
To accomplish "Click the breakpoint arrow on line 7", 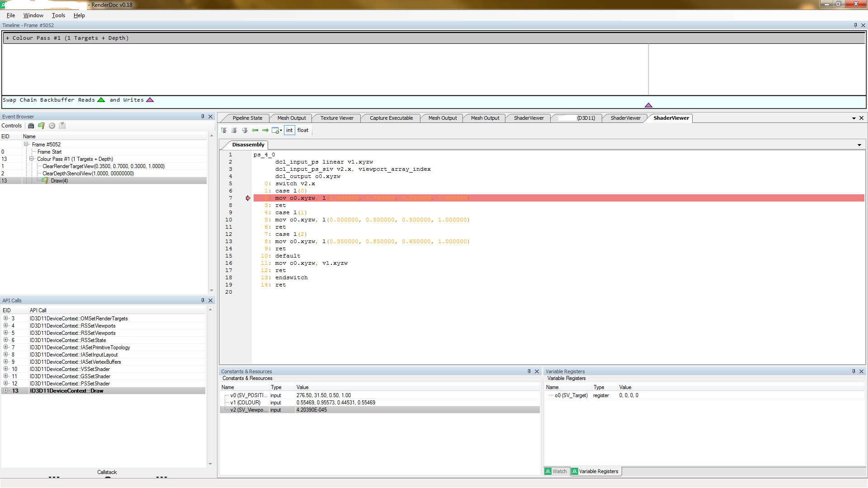I will pyautogui.click(x=248, y=198).
